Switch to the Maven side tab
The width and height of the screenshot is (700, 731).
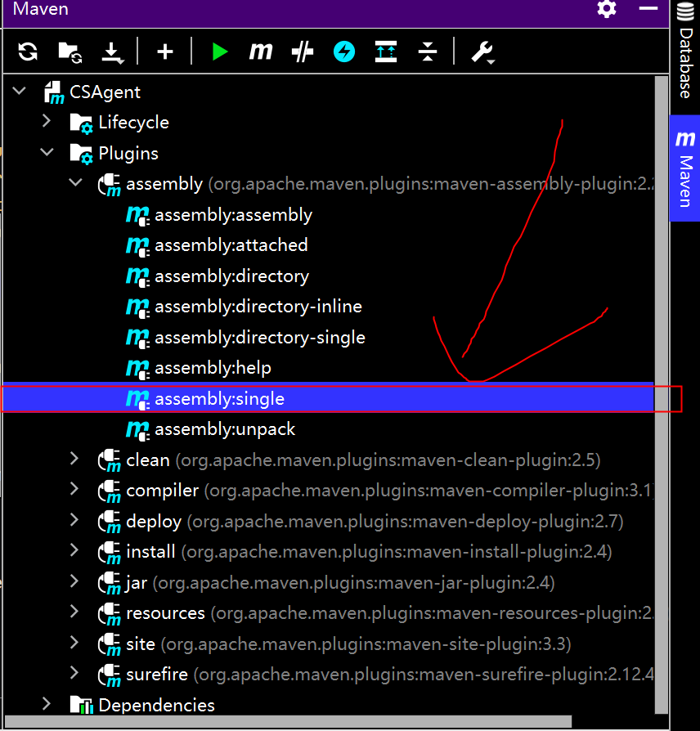(684, 168)
